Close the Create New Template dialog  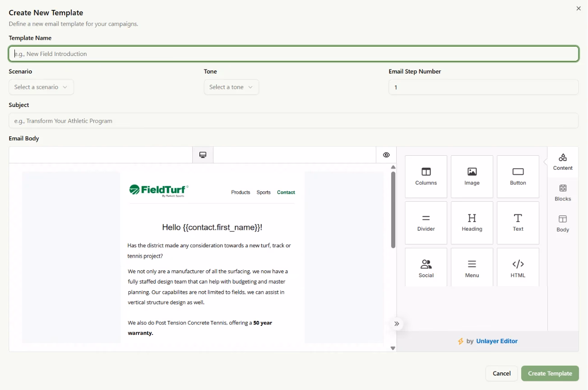coord(579,9)
